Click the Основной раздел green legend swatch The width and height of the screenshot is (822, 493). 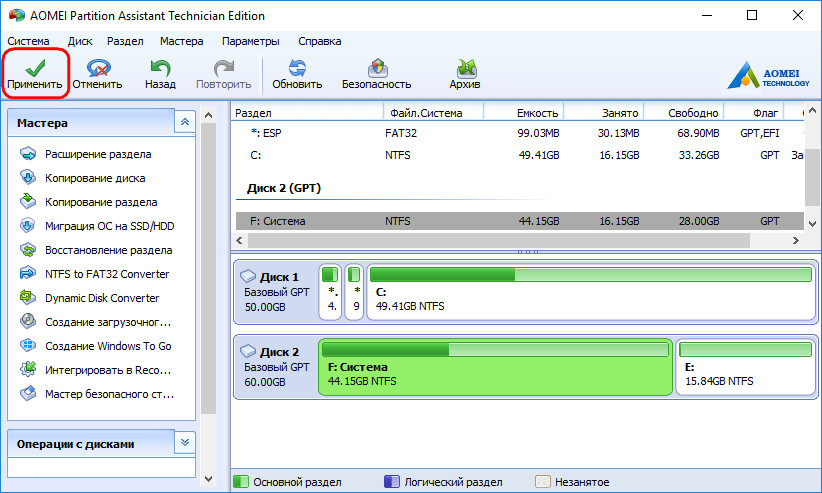pos(241,481)
